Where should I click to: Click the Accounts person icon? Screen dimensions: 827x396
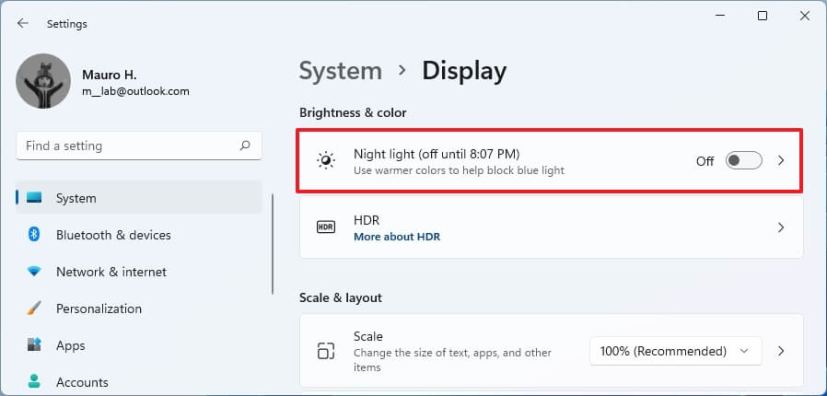(34, 382)
